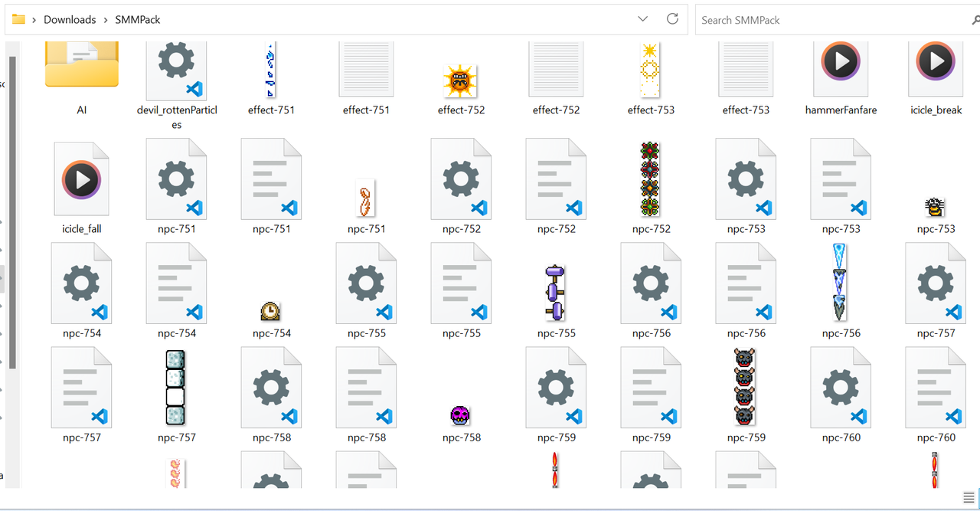This screenshot has height=511, width=980.
Task: Select the hammerFanfare audio file
Action: 841,69
